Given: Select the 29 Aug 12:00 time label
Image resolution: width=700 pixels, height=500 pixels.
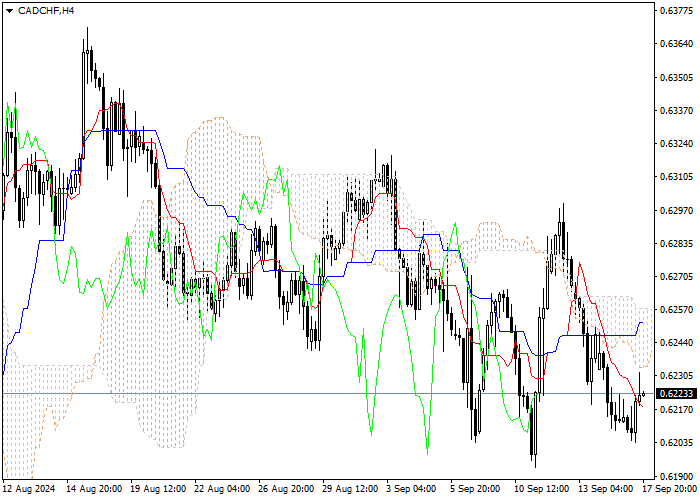Looking at the screenshot, I should pyautogui.click(x=351, y=489).
